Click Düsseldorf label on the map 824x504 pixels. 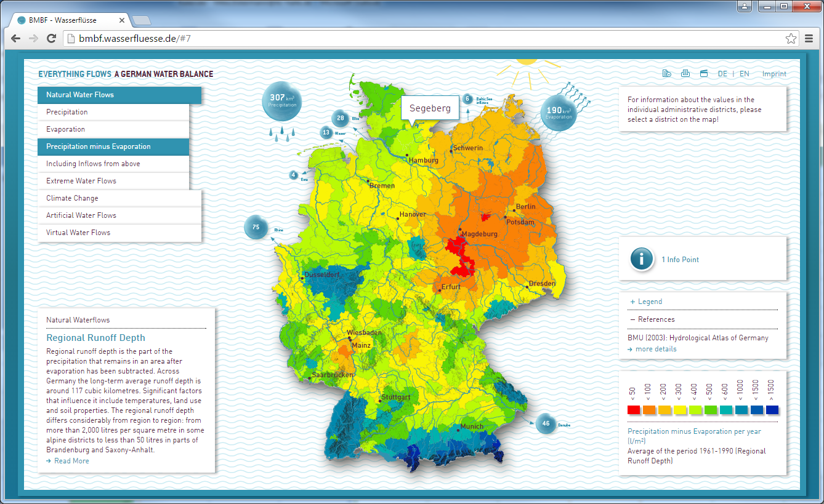[321, 274]
